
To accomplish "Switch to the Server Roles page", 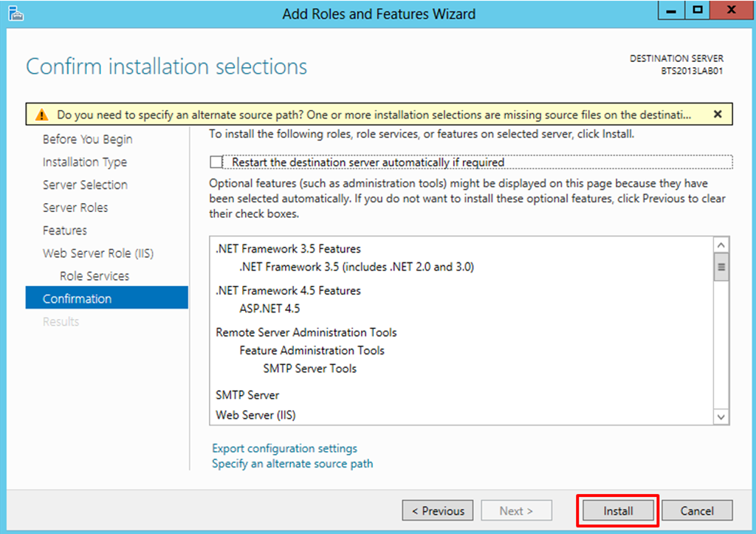I will pyautogui.click(x=75, y=208).
